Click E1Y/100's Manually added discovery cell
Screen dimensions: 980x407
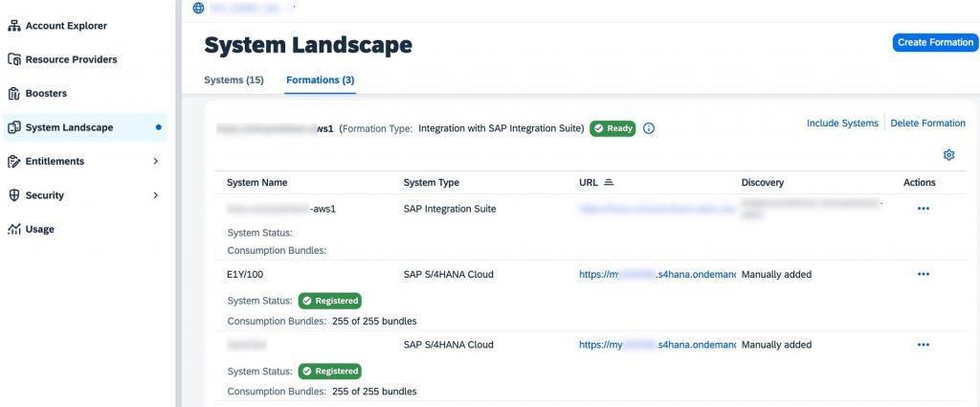tap(776, 274)
